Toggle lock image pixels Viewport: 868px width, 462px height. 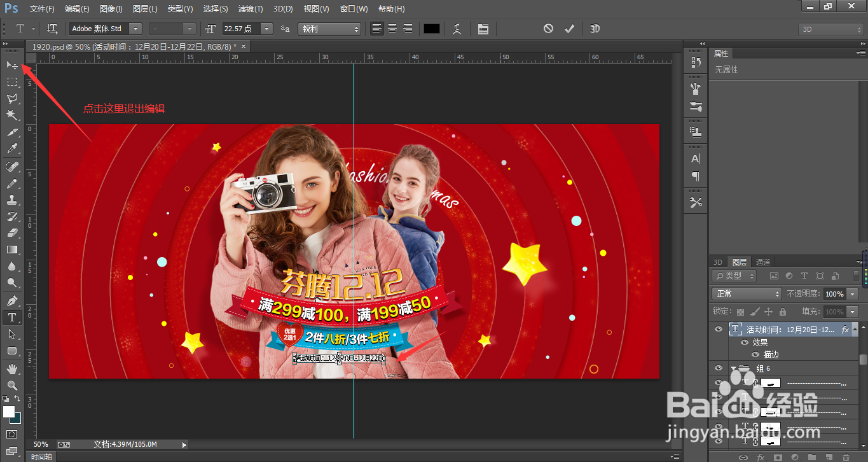754,312
